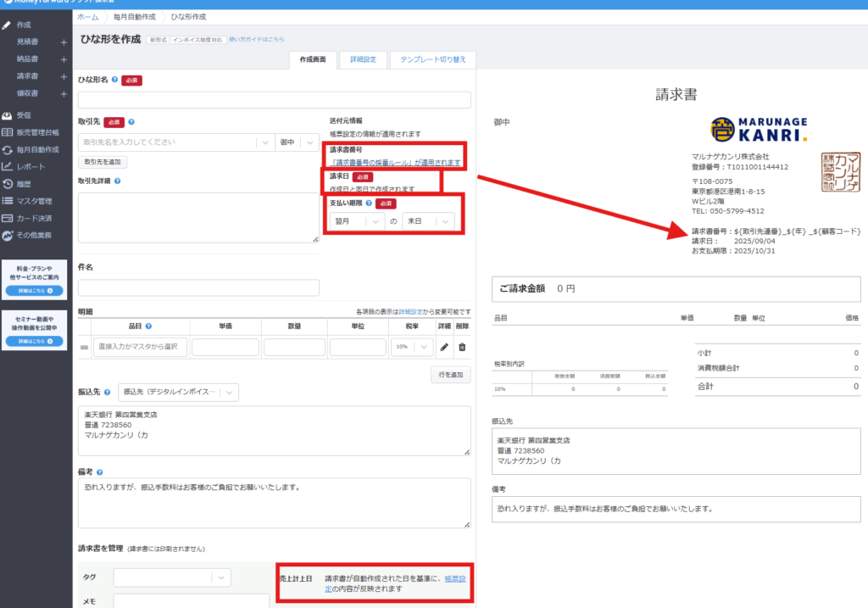Open 販売管理台帳 from the sidebar
868x608 pixels.
[37, 132]
